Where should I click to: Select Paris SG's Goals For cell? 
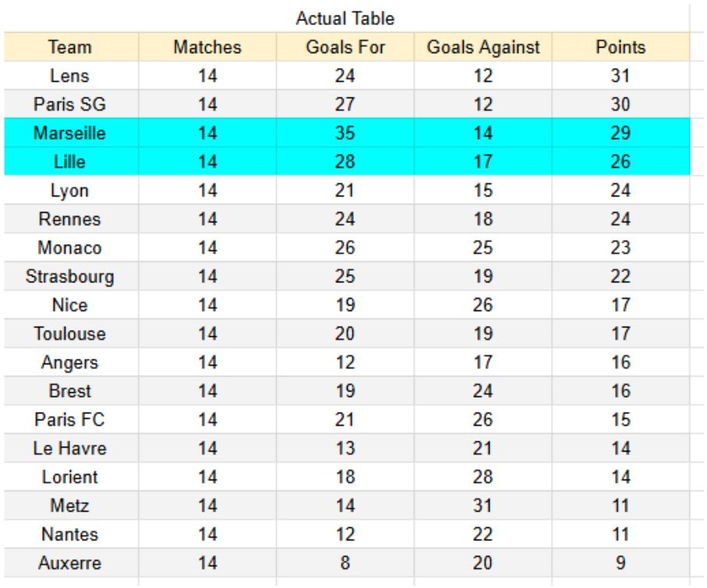pyautogui.click(x=344, y=107)
